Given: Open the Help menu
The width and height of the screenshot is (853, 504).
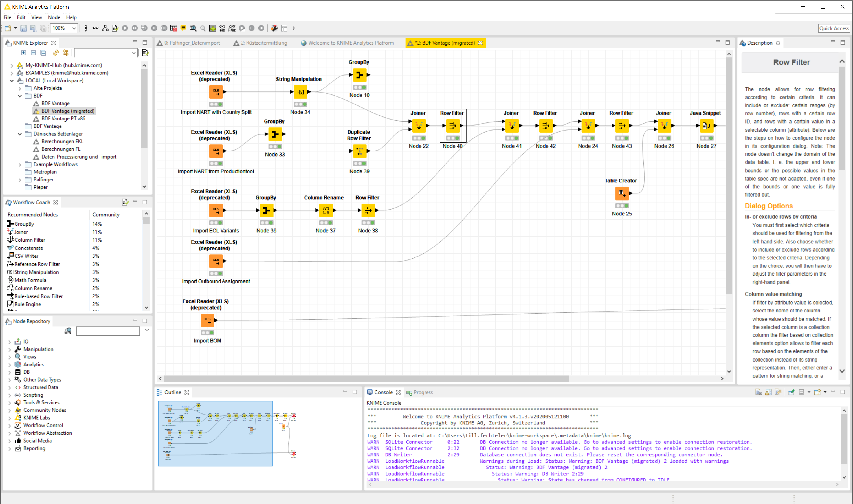Looking at the screenshot, I should click(71, 17).
